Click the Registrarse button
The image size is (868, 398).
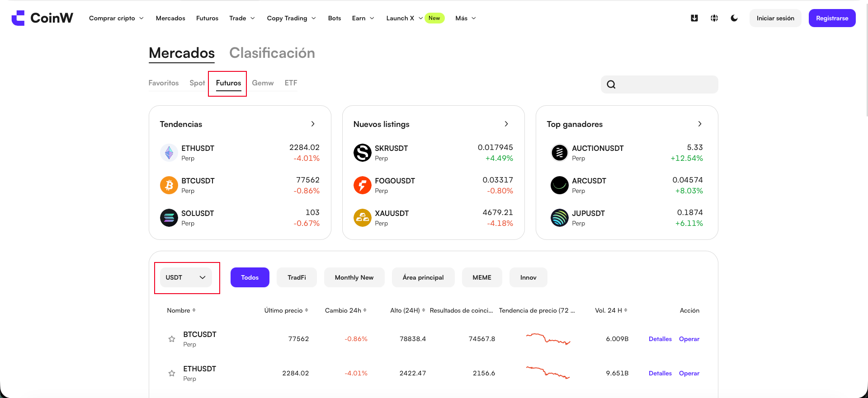click(x=832, y=18)
